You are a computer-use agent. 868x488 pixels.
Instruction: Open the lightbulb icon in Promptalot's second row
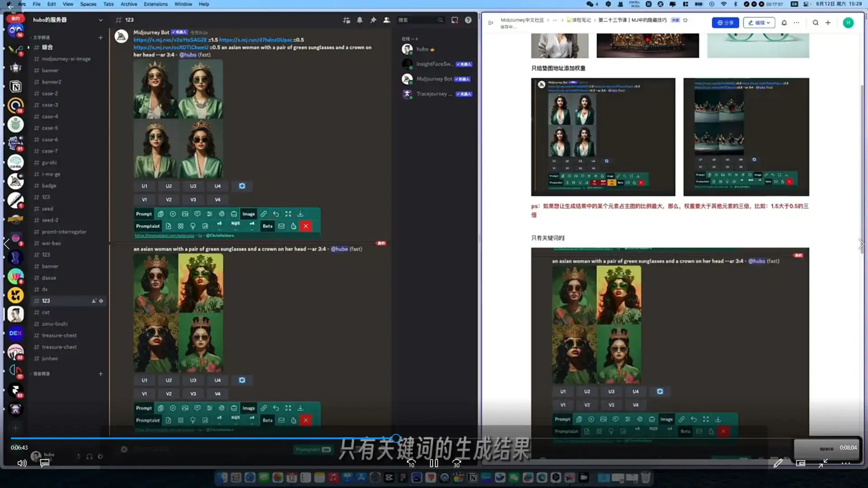click(193, 226)
